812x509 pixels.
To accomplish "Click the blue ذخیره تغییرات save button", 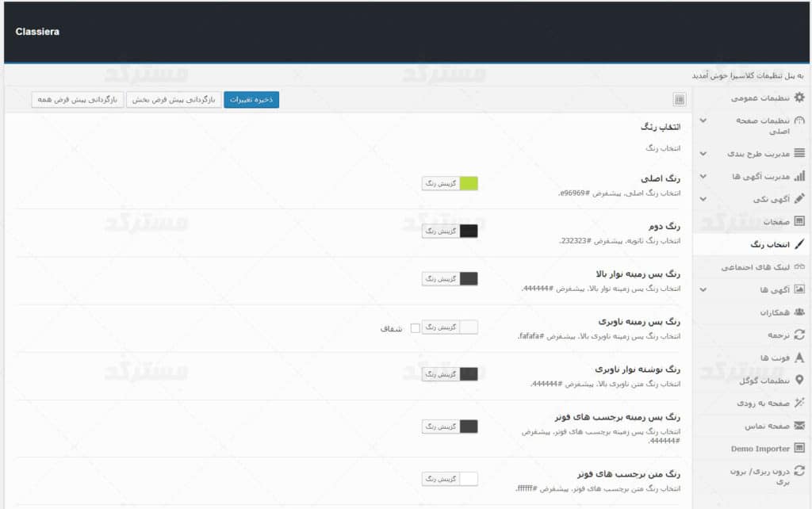I will click(251, 99).
